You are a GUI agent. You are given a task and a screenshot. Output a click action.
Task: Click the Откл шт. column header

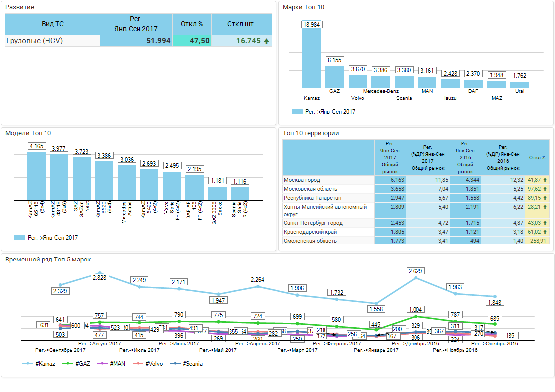click(241, 24)
